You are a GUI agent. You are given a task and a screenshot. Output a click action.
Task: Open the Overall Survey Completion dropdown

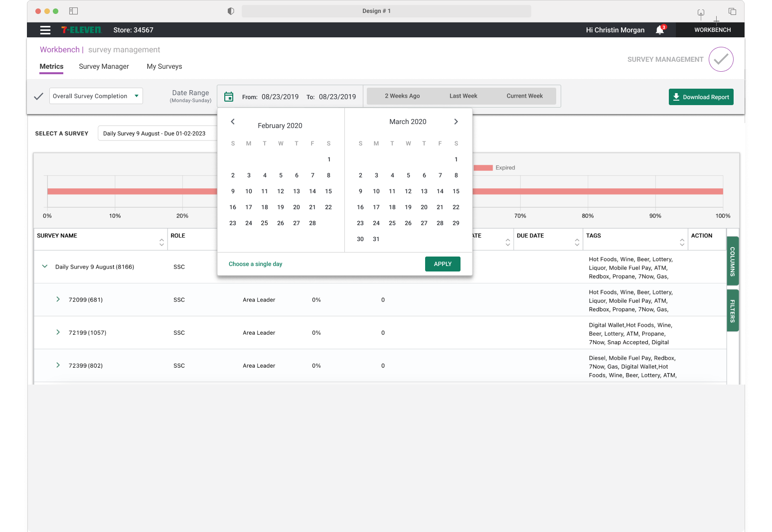(x=96, y=96)
